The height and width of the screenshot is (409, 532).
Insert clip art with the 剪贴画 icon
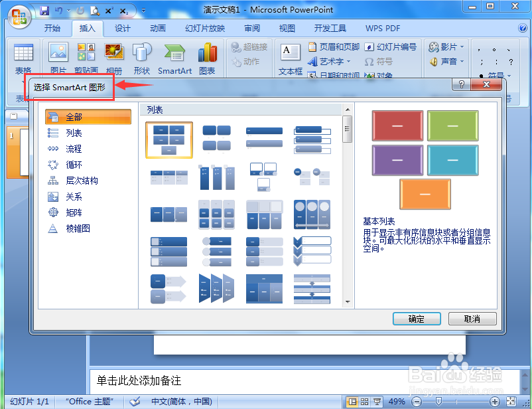tap(86, 58)
